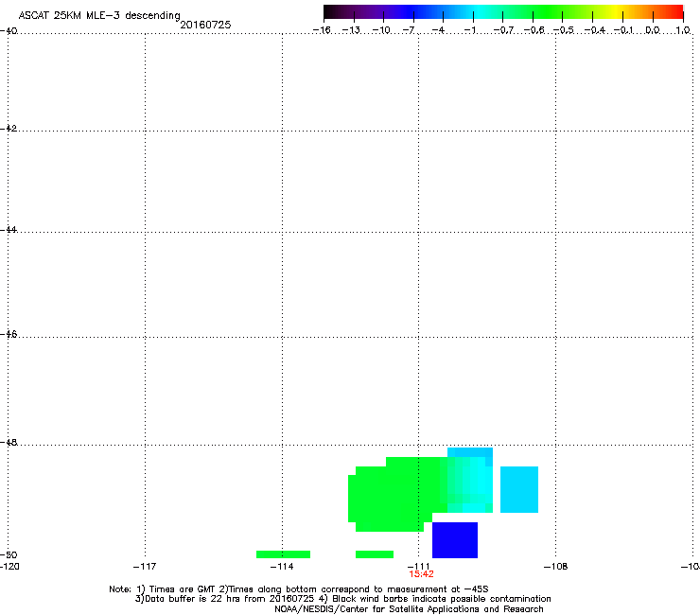700x615 pixels.
Task: Click the -120 longitude axis label
Action: (x=9, y=567)
